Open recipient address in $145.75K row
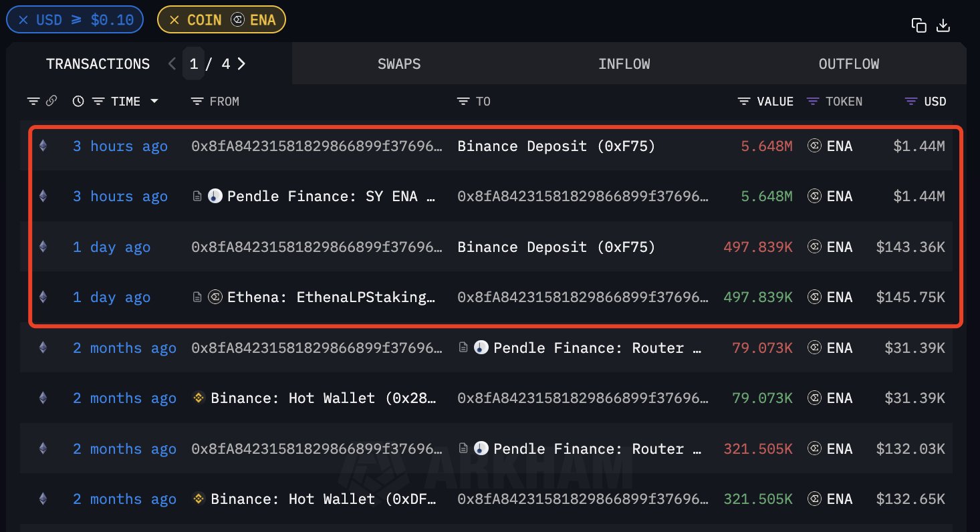 (583, 297)
